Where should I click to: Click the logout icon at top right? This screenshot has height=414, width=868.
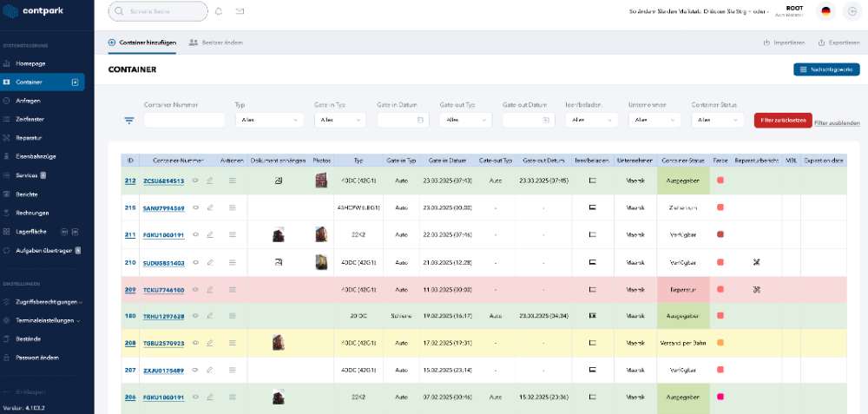[852, 11]
